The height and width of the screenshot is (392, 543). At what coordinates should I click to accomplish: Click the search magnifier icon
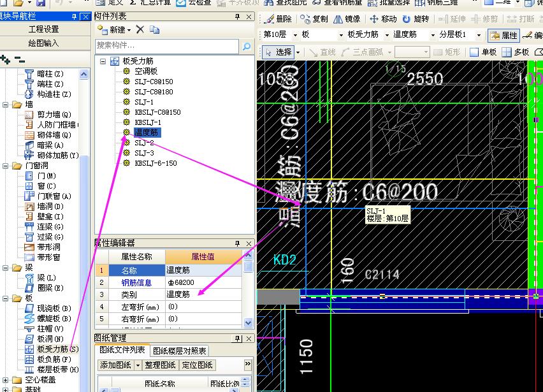[247, 46]
